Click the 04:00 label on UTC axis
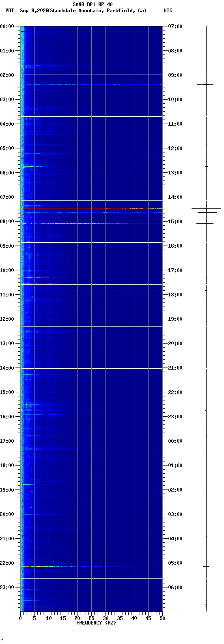Screen dimensions: 224x644 coord(175,539)
